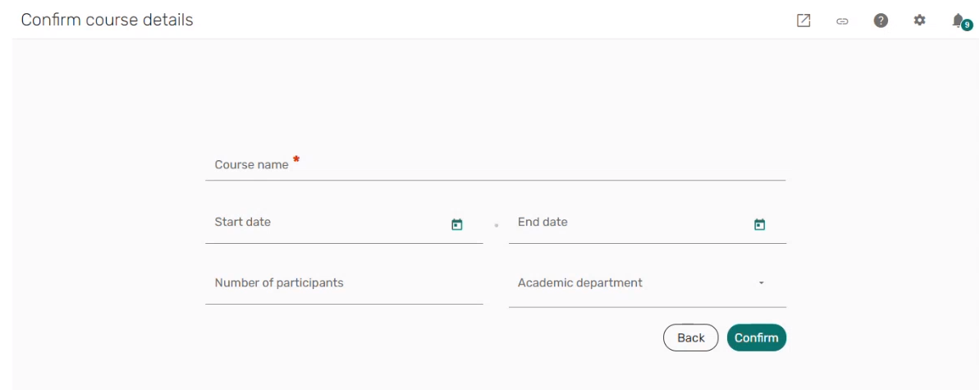980x390 pixels.
Task: Open the page in a new window
Action: pyautogui.click(x=804, y=21)
